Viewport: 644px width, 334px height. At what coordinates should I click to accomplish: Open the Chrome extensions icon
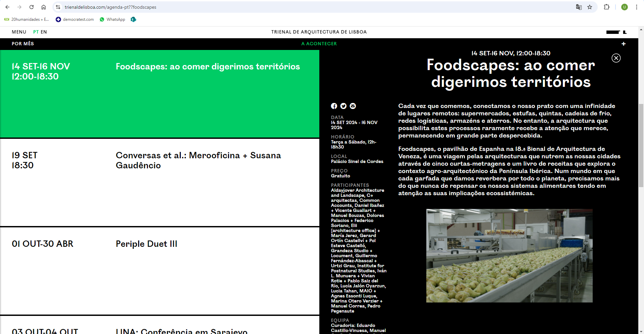point(606,7)
